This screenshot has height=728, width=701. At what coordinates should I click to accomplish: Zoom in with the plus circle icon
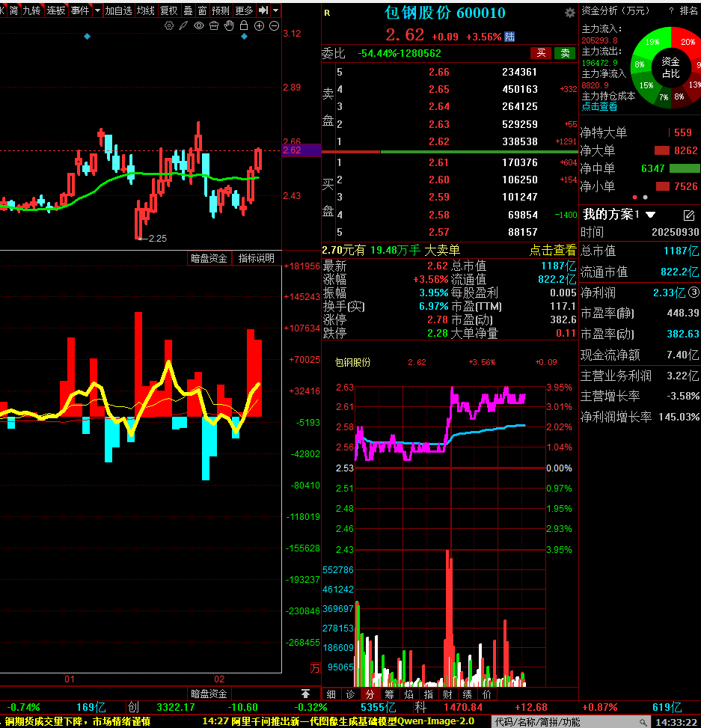pyautogui.click(x=259, y=26)
